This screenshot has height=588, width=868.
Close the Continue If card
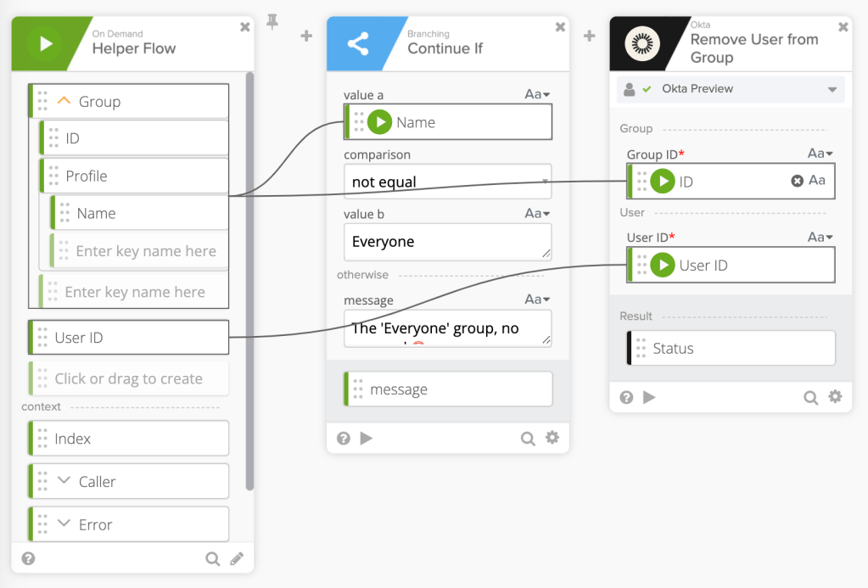pos(560,27)
